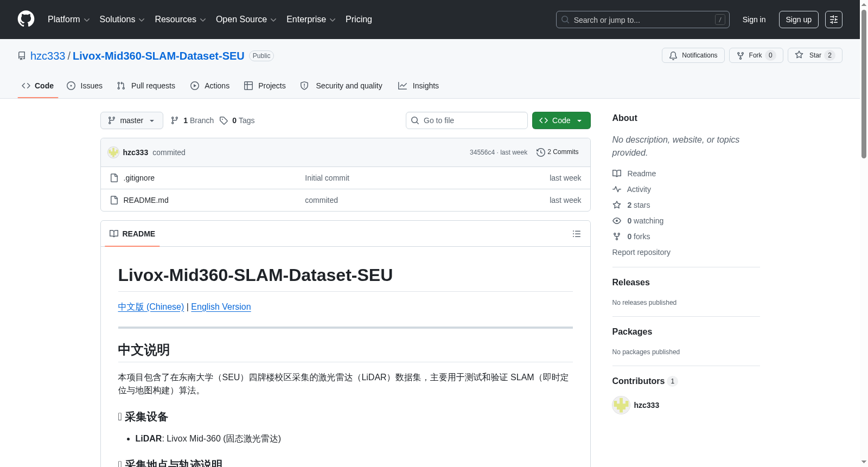This screenshot has width=868, height=467.
Task: Open the Projects tab
Action: 265,86
